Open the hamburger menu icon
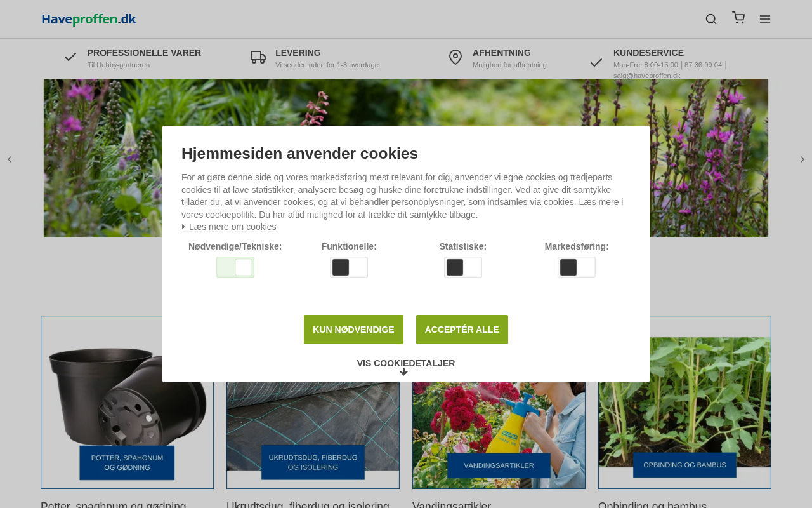The image size is (812, 508). pyautogui.click(x=765, y=19)
